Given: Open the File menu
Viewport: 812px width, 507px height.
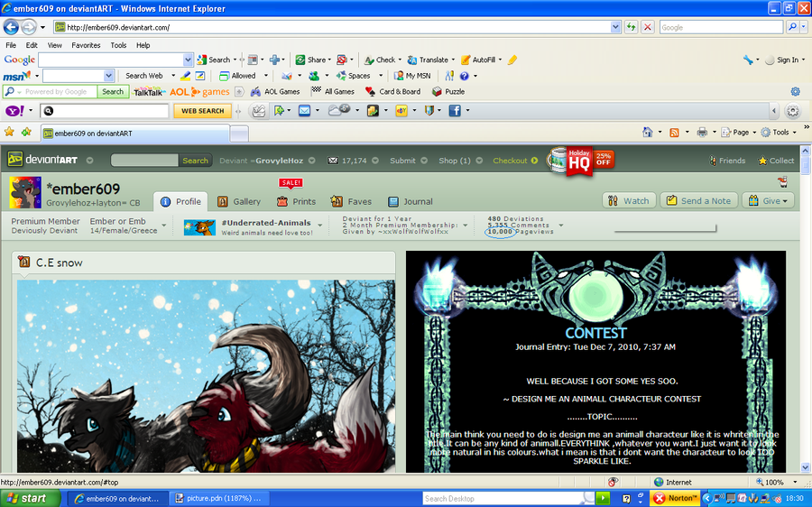Looking at the screenshot, I should pyautogui.click(x=11, y=45).
